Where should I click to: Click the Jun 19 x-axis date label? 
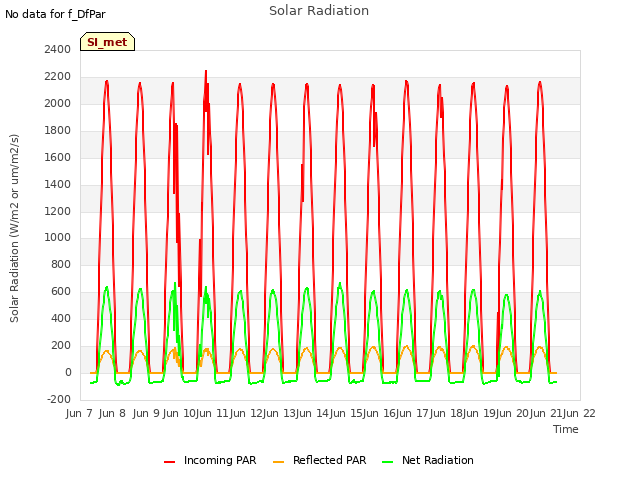pyautogui.click(x=477, y=413)
